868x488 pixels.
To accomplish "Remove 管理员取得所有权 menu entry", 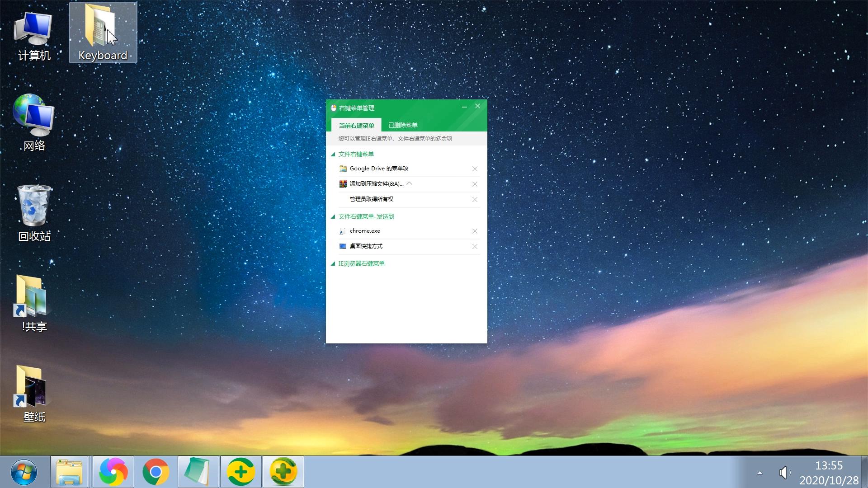I will [475, 200].
